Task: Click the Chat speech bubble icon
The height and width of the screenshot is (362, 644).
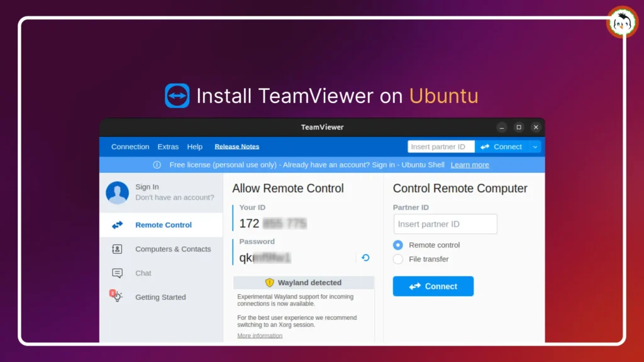Action: (x=117, y=273)
